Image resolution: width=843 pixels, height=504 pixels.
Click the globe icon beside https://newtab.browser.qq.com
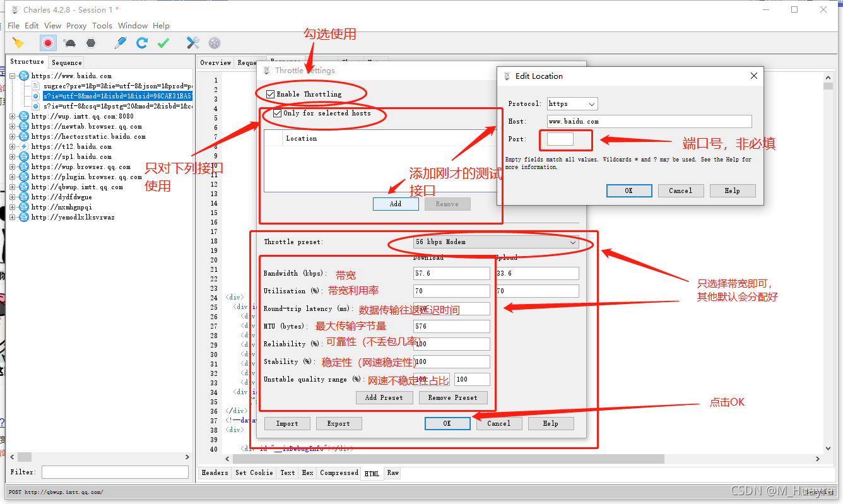coord(24,126)
